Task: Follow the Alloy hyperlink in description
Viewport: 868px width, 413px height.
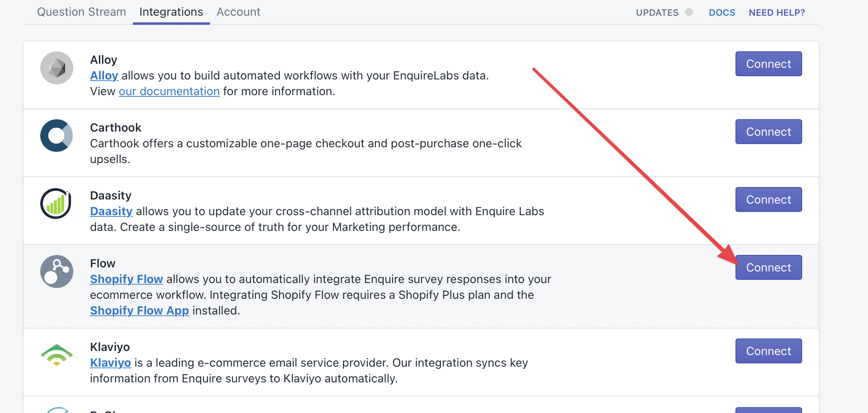Action: click(104, 76)
